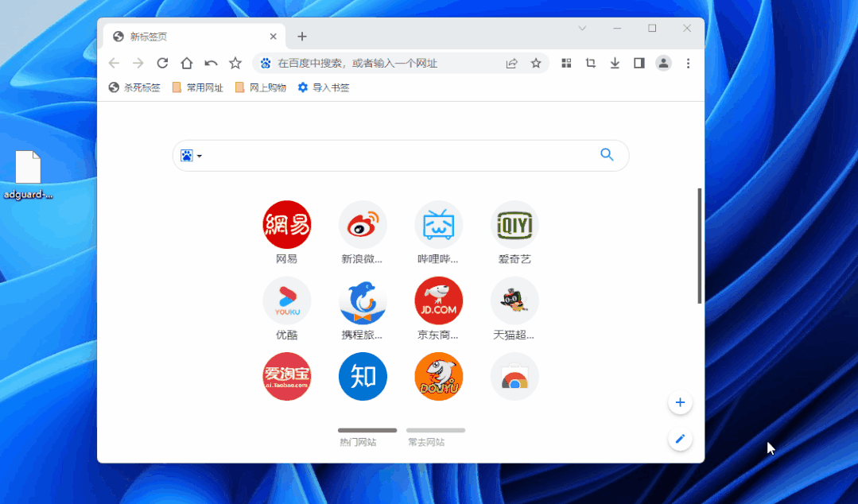The width and height of the screenshot is (858, 504).
Task: Close the 新标签页 tab
Action: (x=273, y=37)
